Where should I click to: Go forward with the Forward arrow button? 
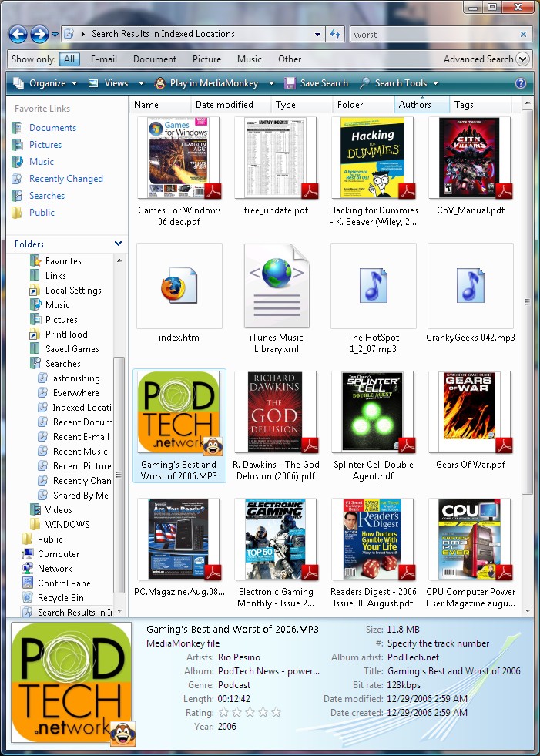(39, 34)
